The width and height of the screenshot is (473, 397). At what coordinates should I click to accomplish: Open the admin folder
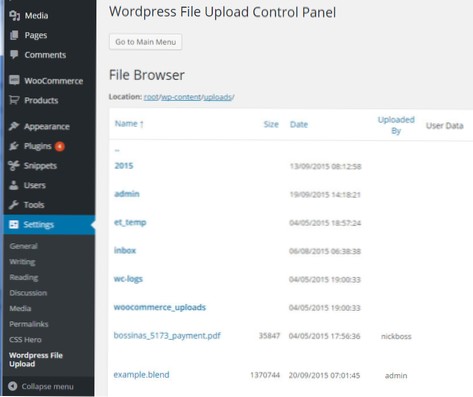click(127, 194)
